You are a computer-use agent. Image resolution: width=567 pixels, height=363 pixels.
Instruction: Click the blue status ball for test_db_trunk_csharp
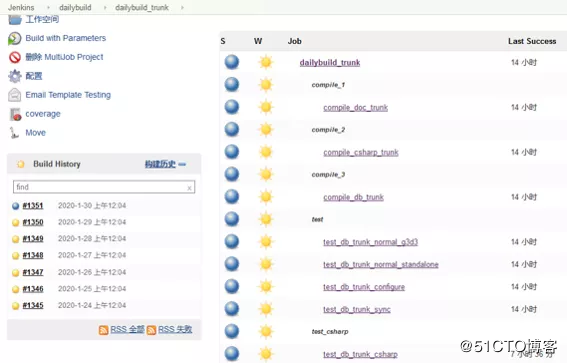pyautogui.click(x=232, y=354)
